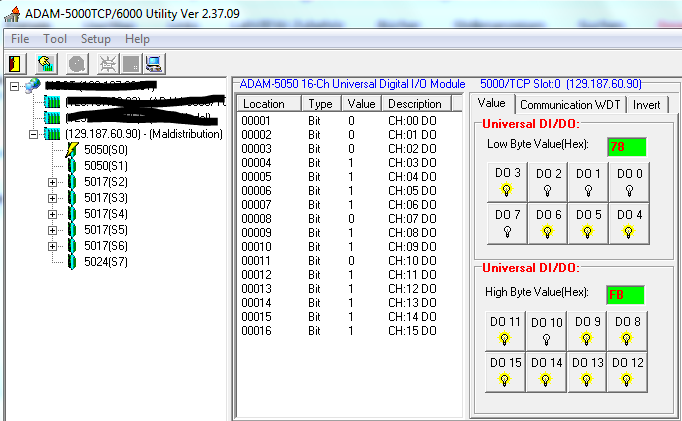Switch to the Invert tab

pyautogui.click(x=647, y=105)
